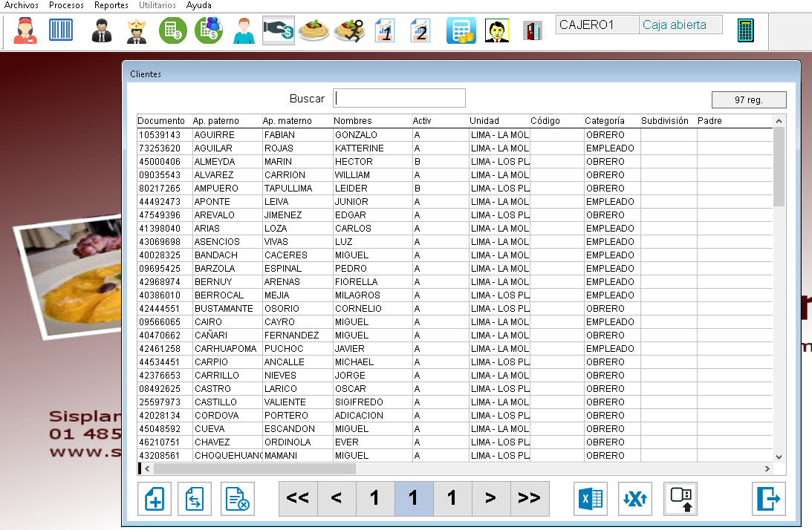Click the crowned king user icon

click(137, 30)
